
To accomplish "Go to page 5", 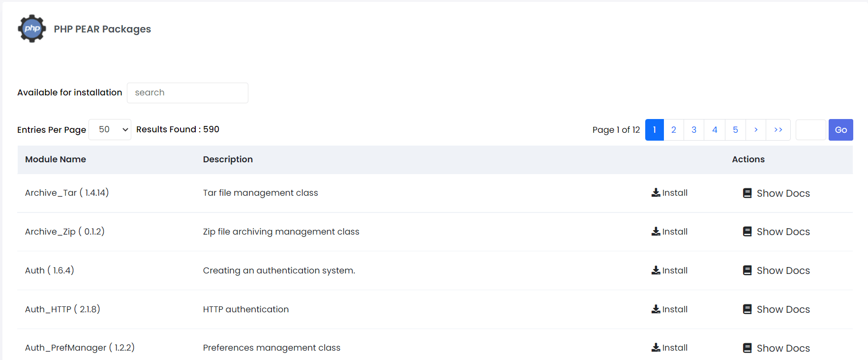I will [735, 130].
